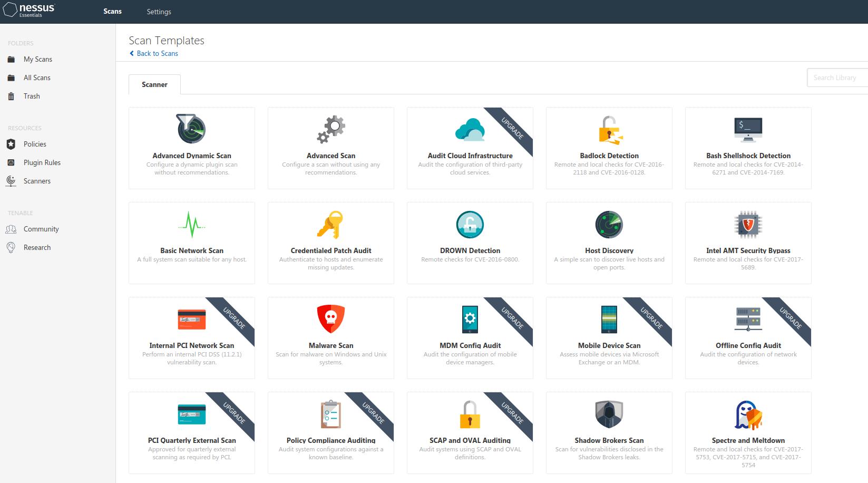Select the Advanced Scan gears icon
This screenshot has height=483, width=868.
point(330,130)
